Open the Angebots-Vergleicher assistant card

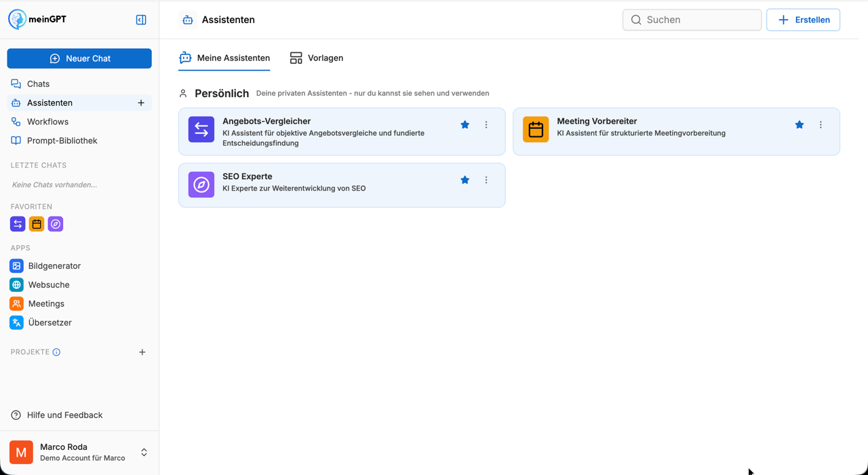[342, 132]
